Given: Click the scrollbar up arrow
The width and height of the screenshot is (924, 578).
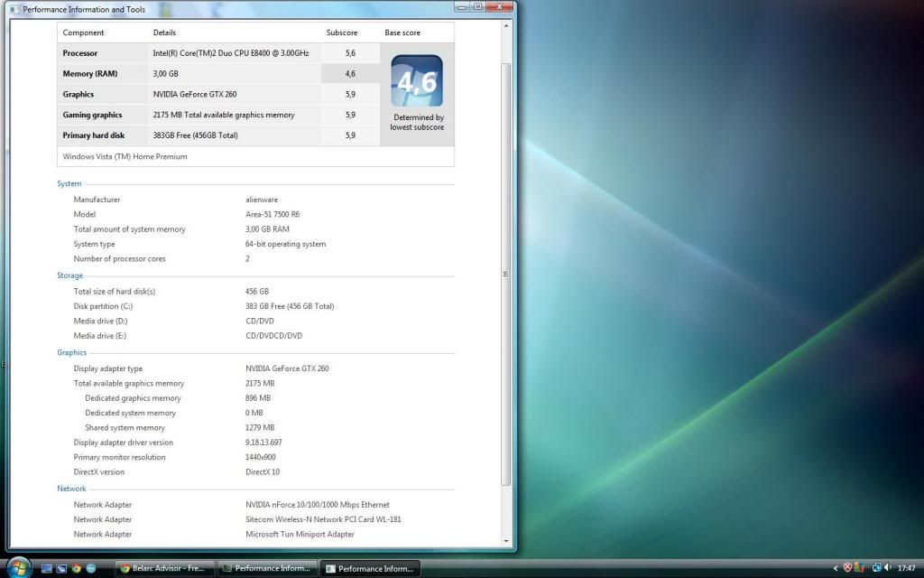Looking at the screenshot, I should pyautogui.click(x=505, y=26).
